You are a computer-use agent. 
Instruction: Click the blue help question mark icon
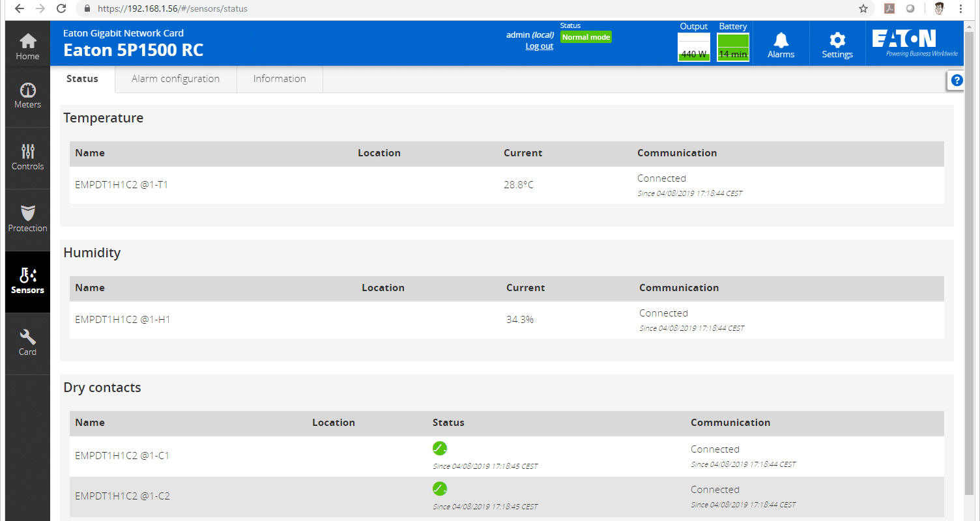[957, 81]
